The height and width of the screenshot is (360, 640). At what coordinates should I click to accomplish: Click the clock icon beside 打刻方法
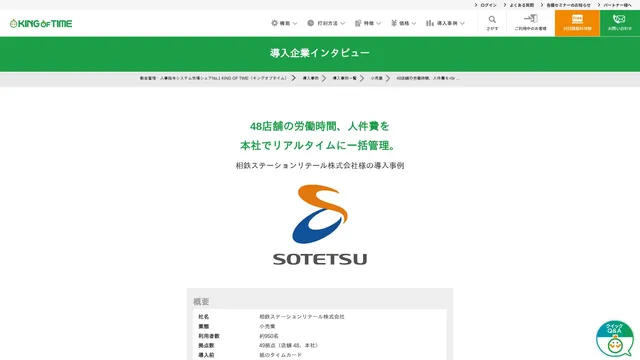point(311,23)
